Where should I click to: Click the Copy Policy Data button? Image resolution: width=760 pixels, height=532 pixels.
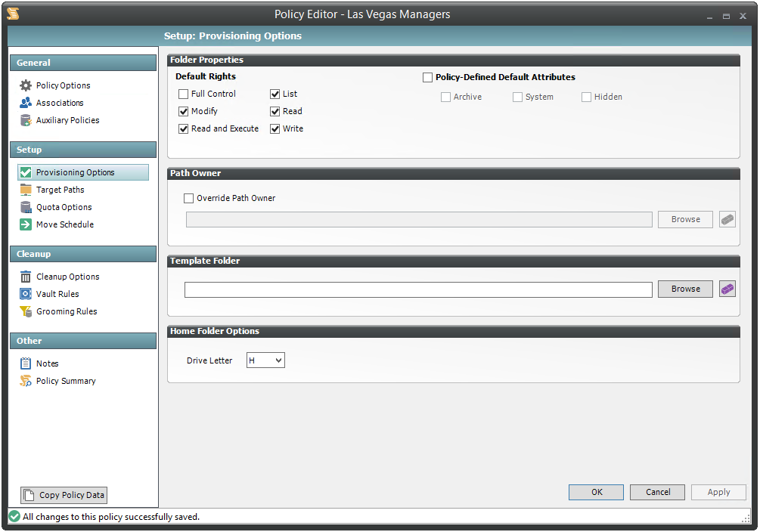[x=64, y=495]
